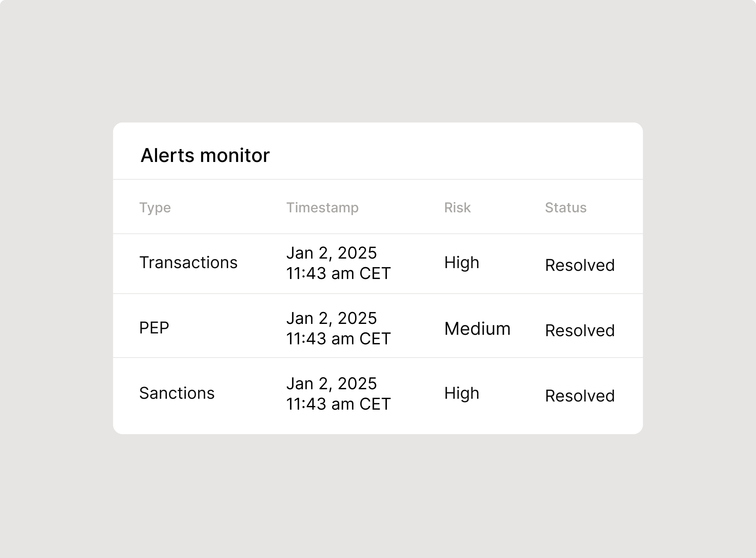Click Medium risk on PEP row
Screen dimensions: 756x558
[477, 329]
